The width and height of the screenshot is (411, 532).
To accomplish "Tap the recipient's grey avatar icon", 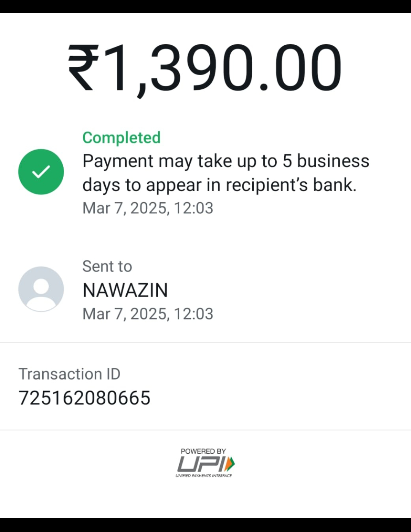I will click(41, 289).
